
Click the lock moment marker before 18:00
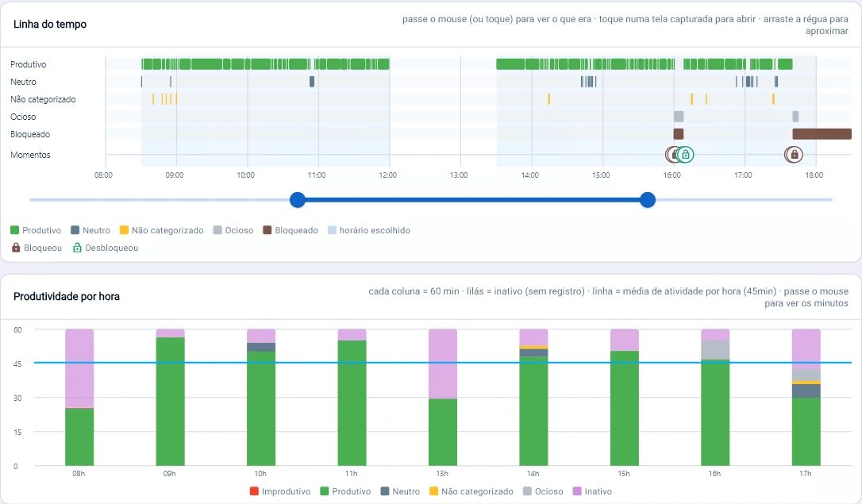pos(794,155)
